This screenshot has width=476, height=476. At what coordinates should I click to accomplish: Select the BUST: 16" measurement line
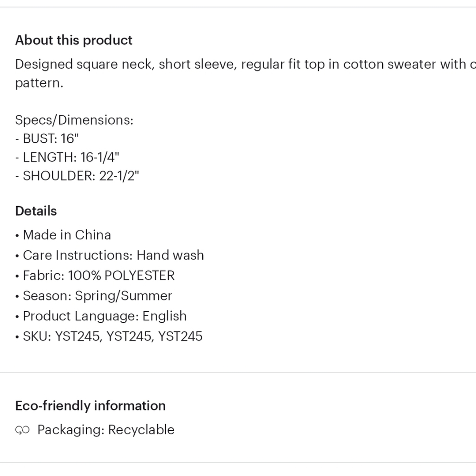pos(47,139)
